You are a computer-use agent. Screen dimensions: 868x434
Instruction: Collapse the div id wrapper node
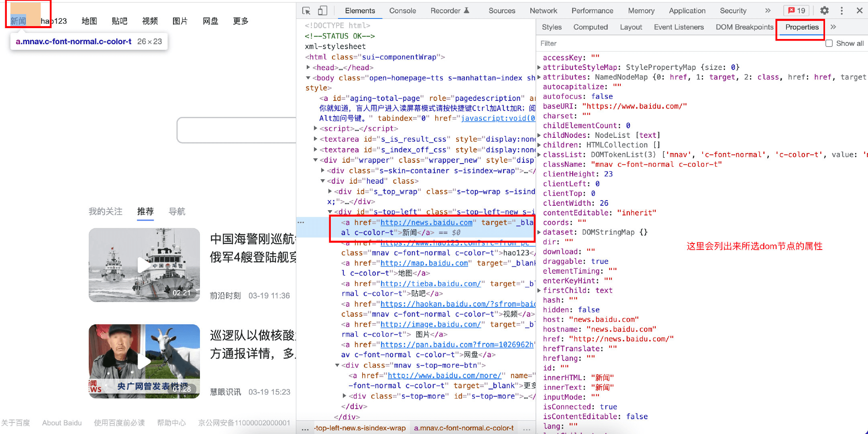coord(316,160)
